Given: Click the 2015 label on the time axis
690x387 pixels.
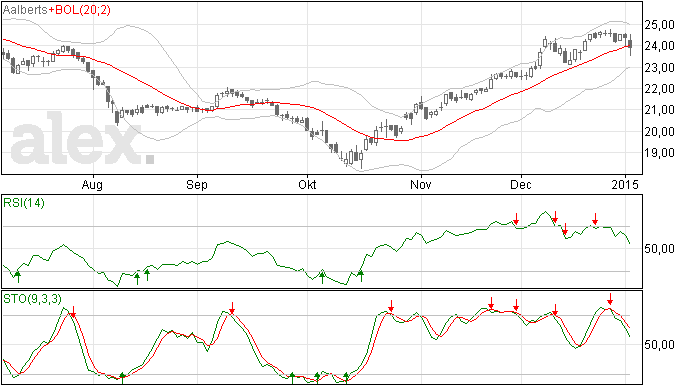Looking at the screenshot, I should point(625,184).
